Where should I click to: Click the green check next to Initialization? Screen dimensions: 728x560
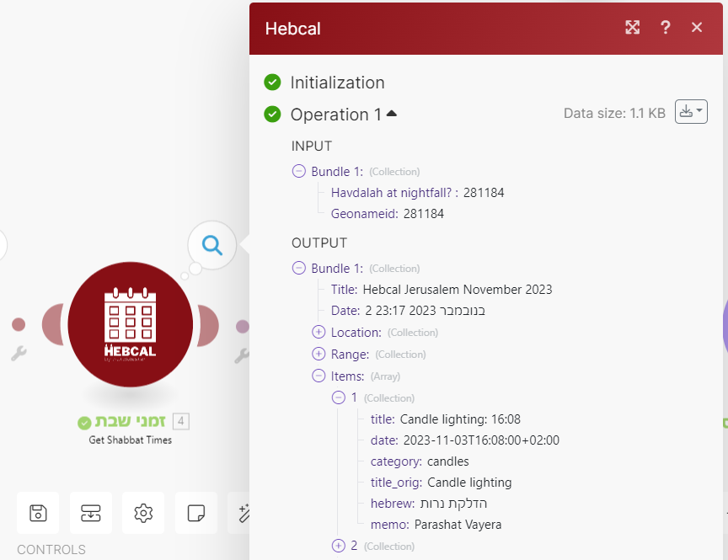tap(272, 83)
